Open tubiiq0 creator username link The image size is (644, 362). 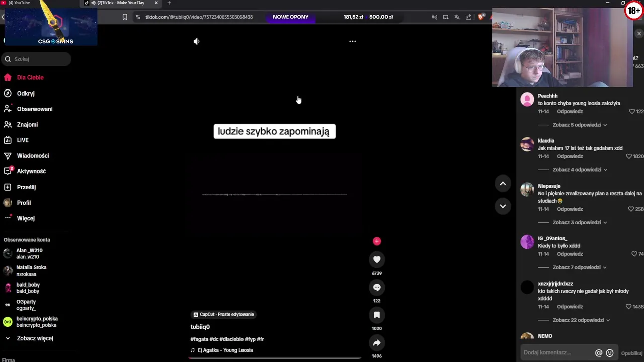(x=200, y=327)
